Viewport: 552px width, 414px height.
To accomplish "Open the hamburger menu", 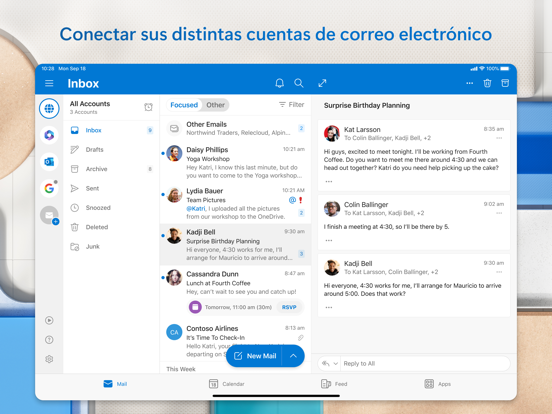I will (49, 83).
